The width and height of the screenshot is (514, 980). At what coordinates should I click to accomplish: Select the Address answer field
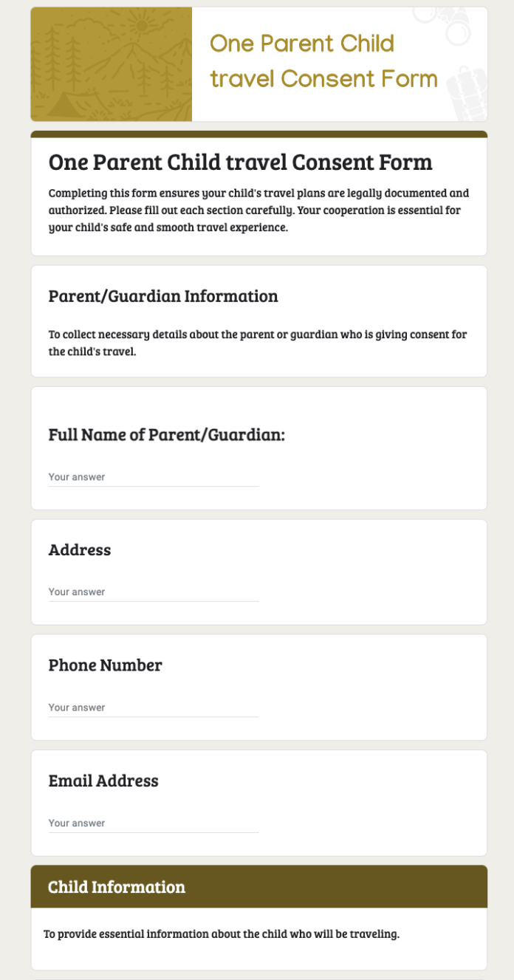pos(153,592)
